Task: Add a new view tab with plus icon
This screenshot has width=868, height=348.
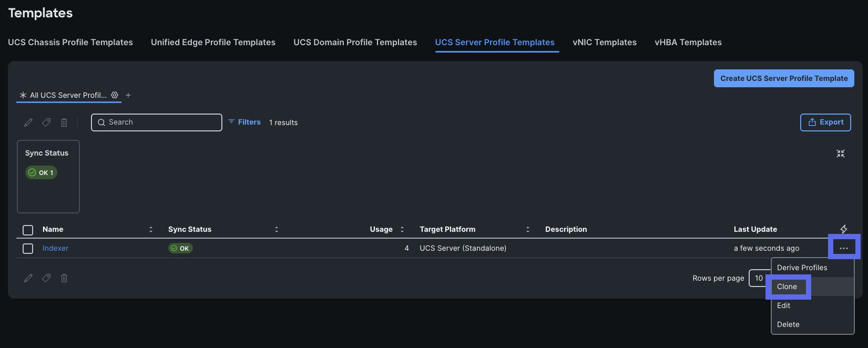Action: tap(128, 95)
